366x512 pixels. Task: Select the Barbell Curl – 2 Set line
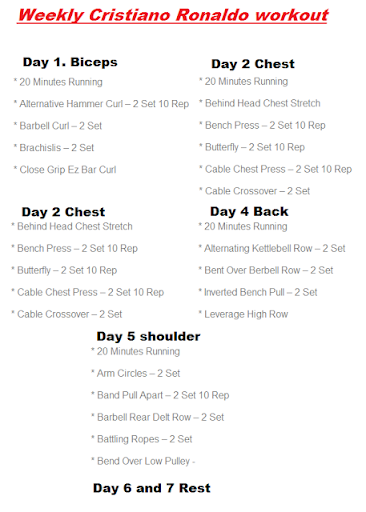(58, 126)
